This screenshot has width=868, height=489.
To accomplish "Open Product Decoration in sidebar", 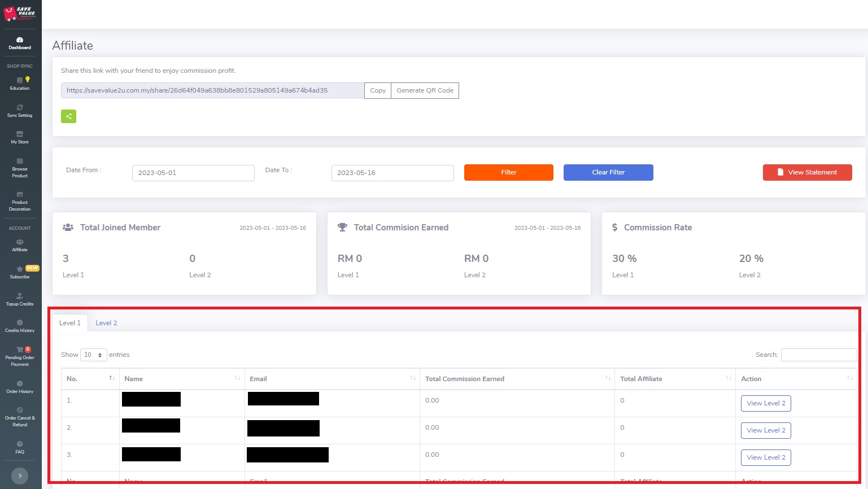I will coord(20,201).
